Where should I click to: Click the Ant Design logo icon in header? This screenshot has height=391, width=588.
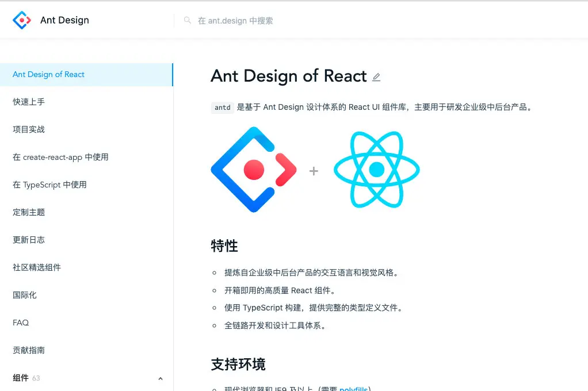click(22, 20)
